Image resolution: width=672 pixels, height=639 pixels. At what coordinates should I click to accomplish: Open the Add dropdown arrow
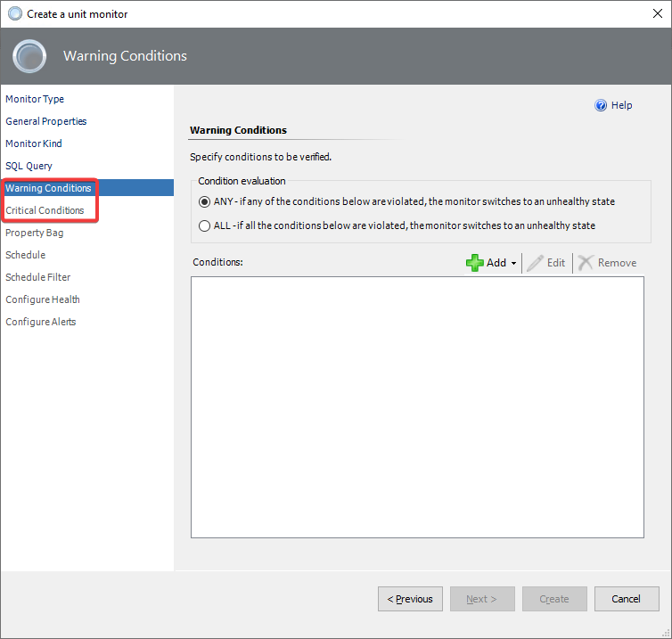[513, 263]
